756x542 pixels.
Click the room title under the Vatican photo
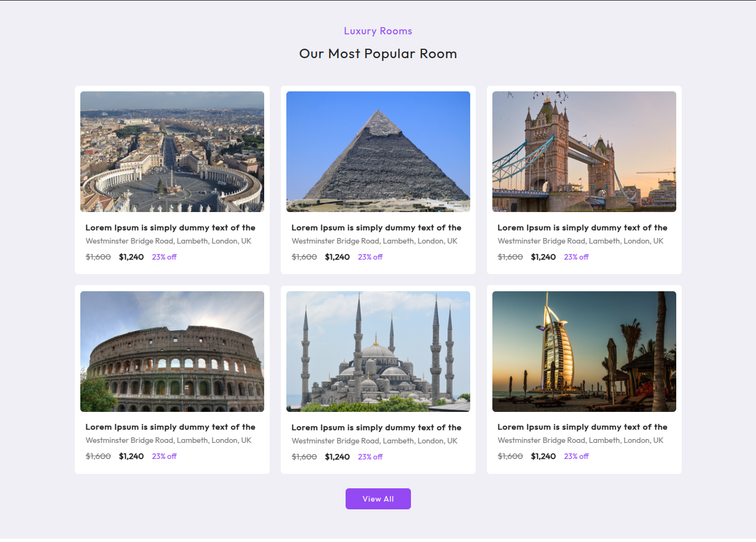pyautogui.click(x=170, y=228)
